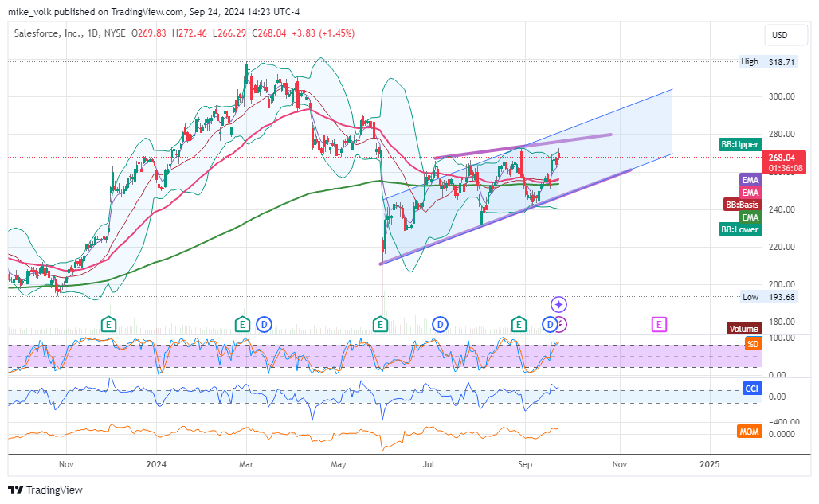Select the orange MOM indicator label
Image resolution: width=819 pixels, height=504 pixels.
coord(749,432)
